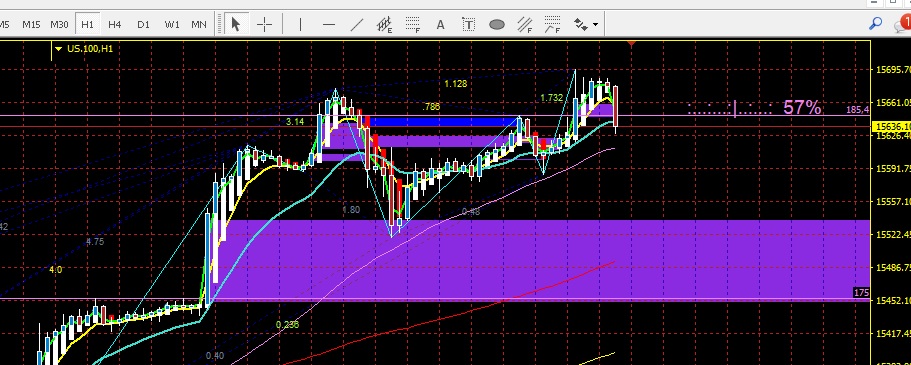Screen dimensions: 911x365
Task: Click the 0.40 ratio label
Action: 215,356
